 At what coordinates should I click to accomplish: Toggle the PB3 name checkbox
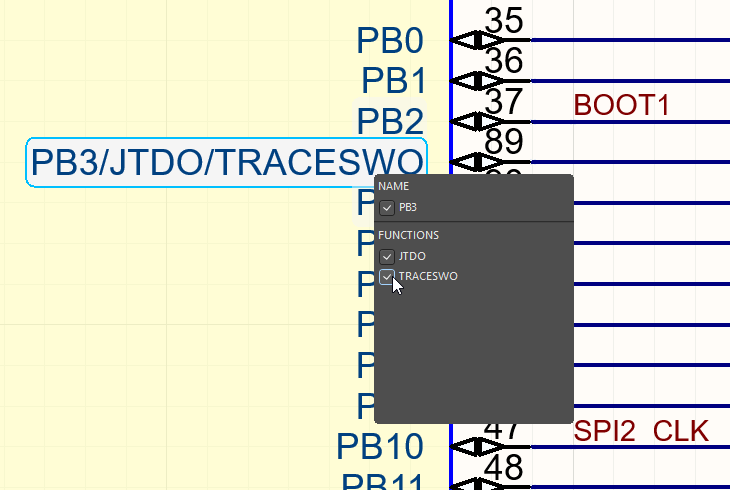[x=387, y=208]
